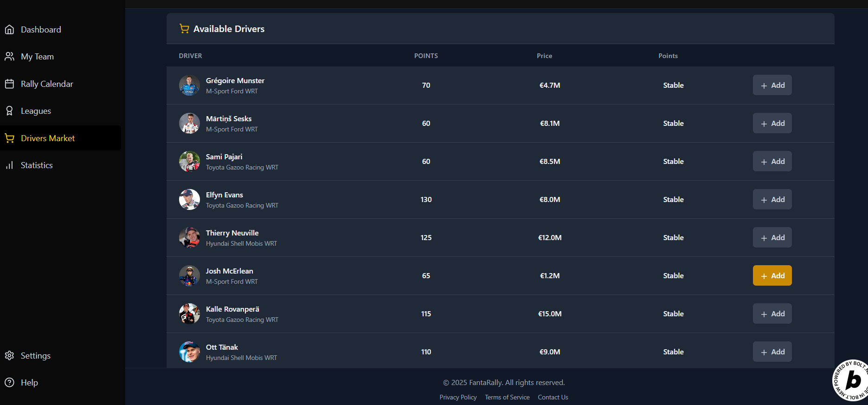Click the Price column header
This screenshot has height=405, width=868.
coord(545,56)
